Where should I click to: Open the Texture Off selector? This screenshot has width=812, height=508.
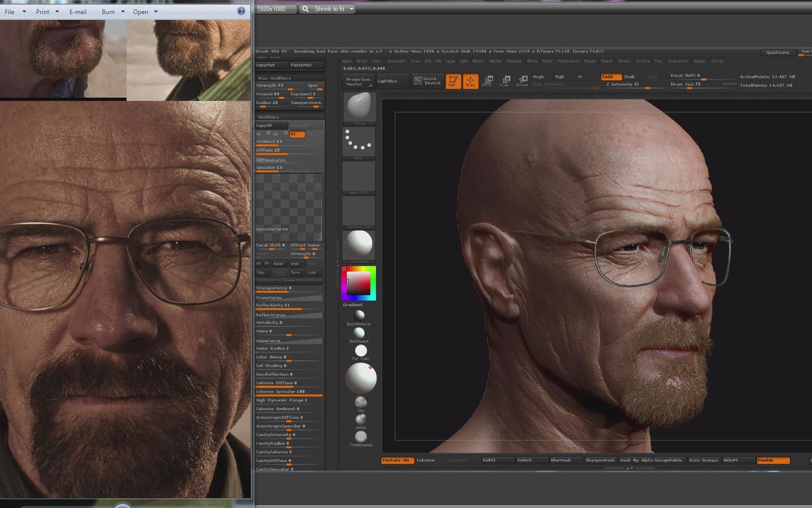[358, 211]
